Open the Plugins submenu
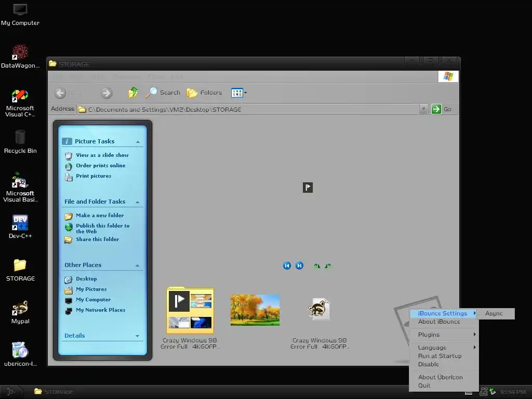Viewport: 532px width, 399px height. pyautogui.click(x=444, y=335)
